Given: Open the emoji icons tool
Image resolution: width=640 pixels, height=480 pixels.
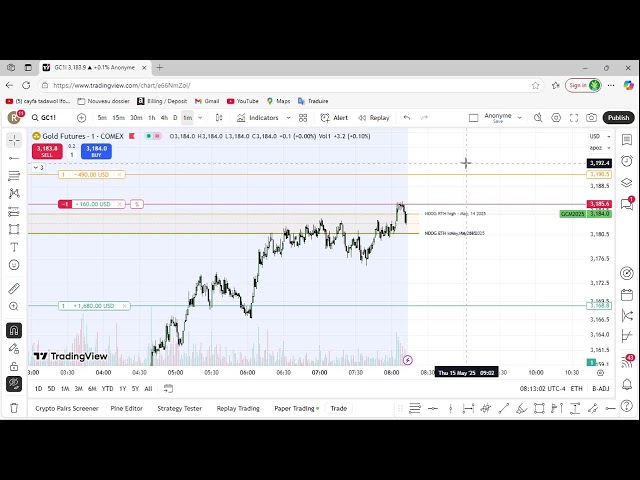Looking at the screenshot, I should pos(14,265).
